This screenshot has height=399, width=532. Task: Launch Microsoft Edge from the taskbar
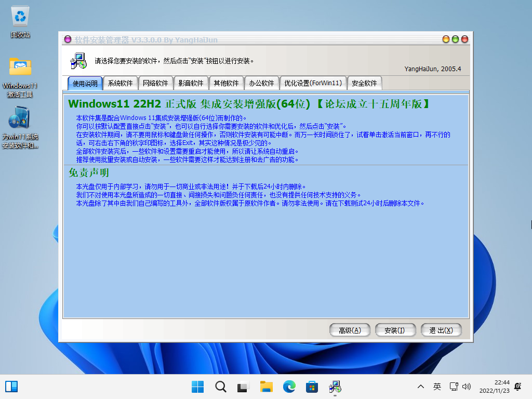(289, 387)
